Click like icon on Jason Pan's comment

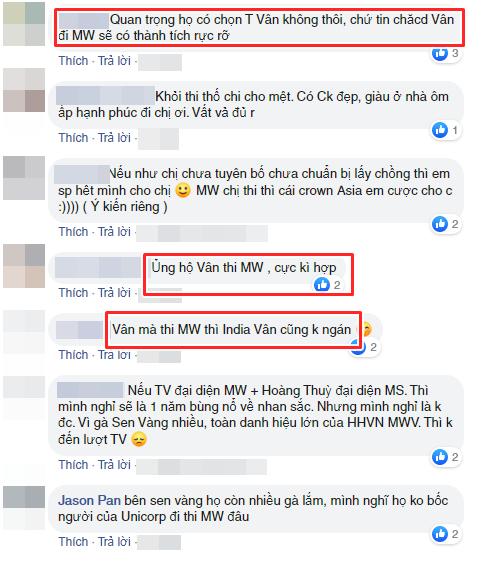pos(440,534)
